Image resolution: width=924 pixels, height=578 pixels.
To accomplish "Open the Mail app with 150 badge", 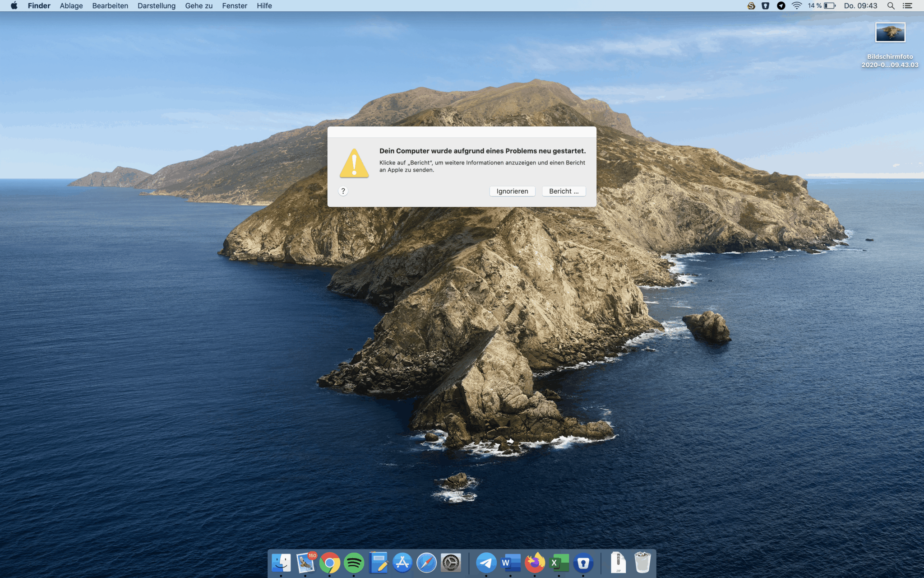I will point(305,563).
